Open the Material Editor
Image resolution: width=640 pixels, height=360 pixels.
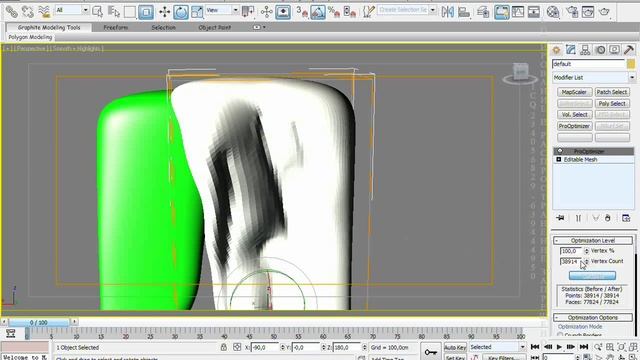pyautogui.click(x=553, y=11)
